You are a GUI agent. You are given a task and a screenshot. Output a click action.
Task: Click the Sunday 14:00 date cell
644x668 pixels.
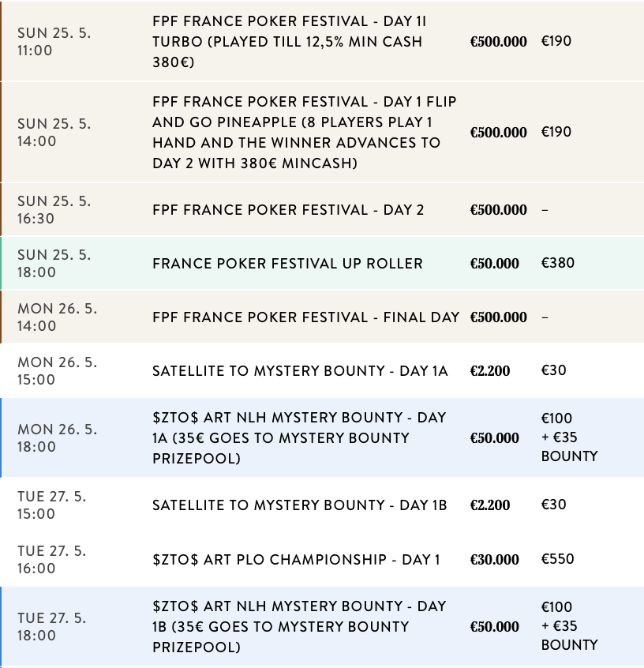(54, 133)
